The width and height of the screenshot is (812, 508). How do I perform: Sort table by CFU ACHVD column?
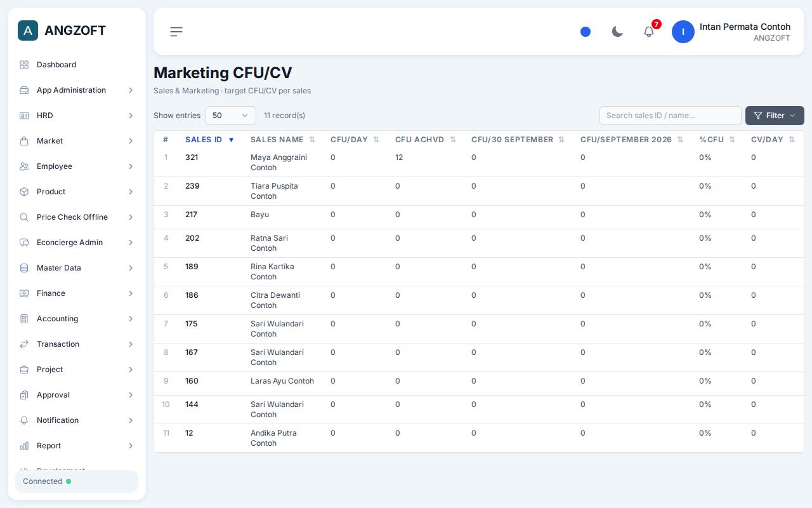point(426,140)
